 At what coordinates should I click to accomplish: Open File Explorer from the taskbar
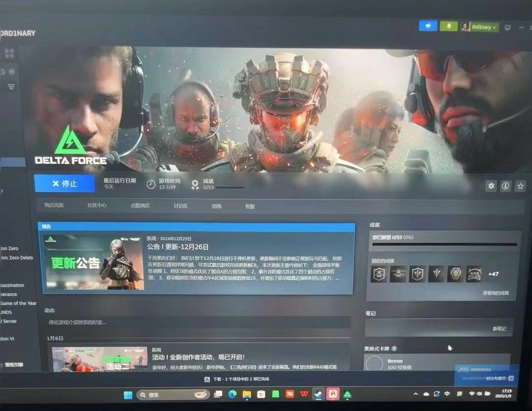pyautogui.click(x=247, y=394)
